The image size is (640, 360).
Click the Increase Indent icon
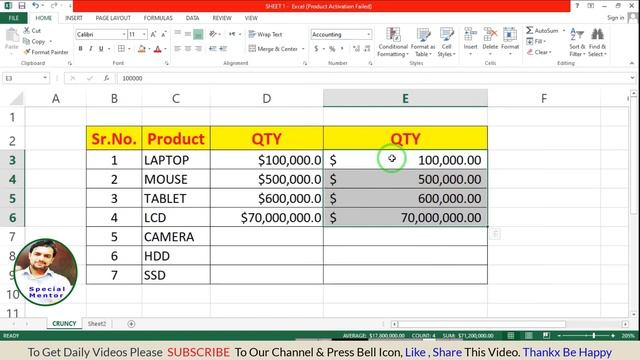point(223,49)
